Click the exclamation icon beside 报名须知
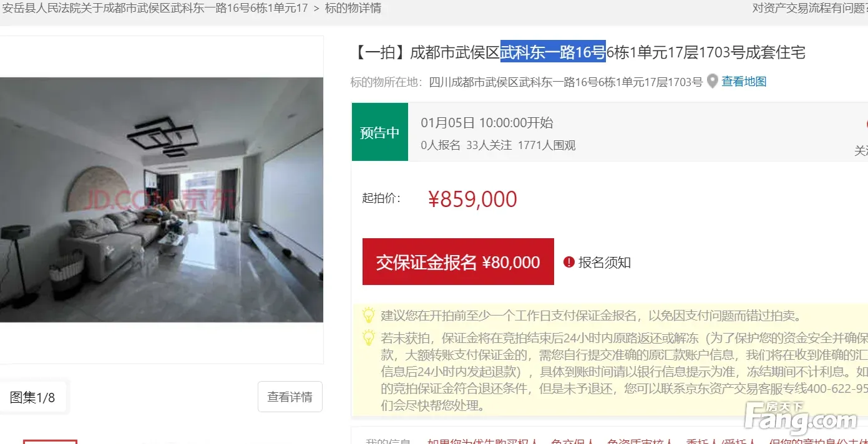This screenshot has width=868, height=444. pos(568,263)
